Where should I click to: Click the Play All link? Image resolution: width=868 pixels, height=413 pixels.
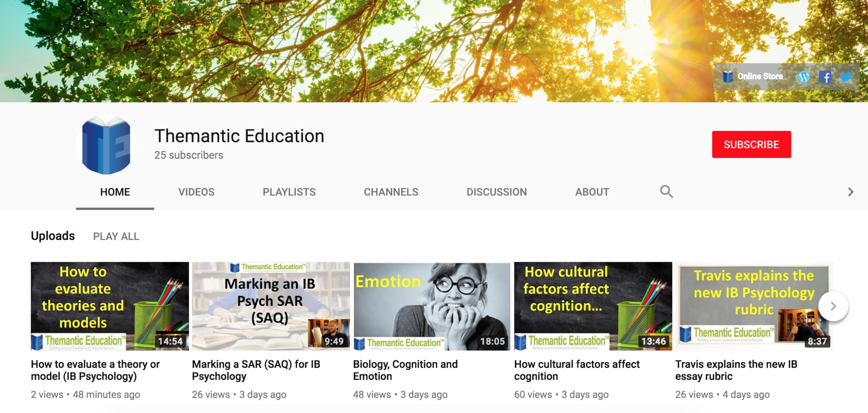pyautogui.click(x=116, y=236)
